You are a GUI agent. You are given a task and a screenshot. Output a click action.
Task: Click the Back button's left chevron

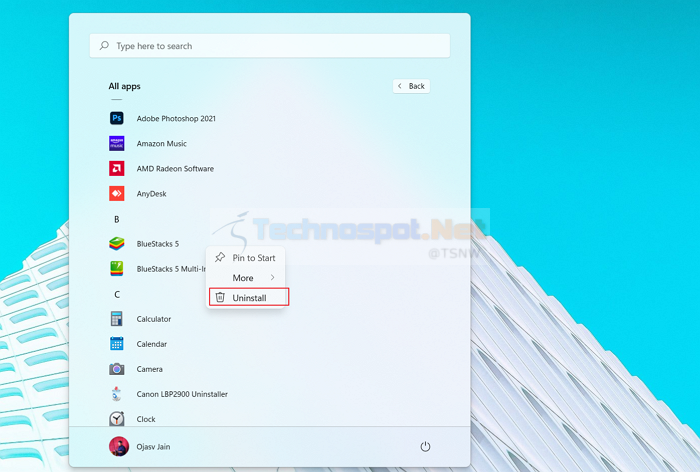tap(400, 86)
